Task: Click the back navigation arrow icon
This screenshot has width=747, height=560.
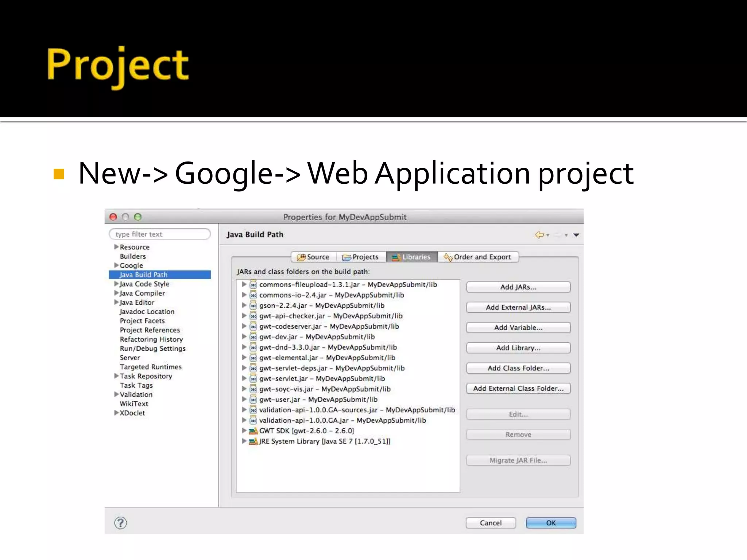Action: click(x=539, y=235)
